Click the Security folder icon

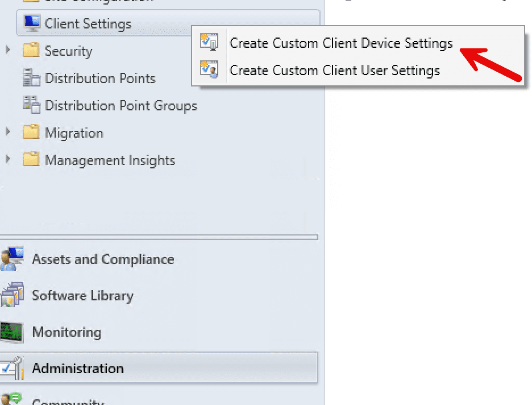pos(31,51)
